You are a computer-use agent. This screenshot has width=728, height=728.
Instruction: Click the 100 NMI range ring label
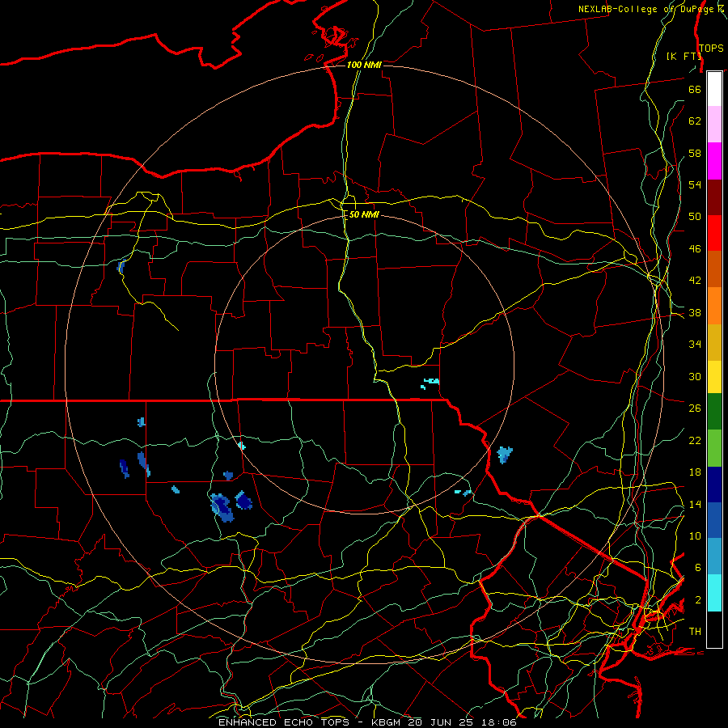coord(364,65)
